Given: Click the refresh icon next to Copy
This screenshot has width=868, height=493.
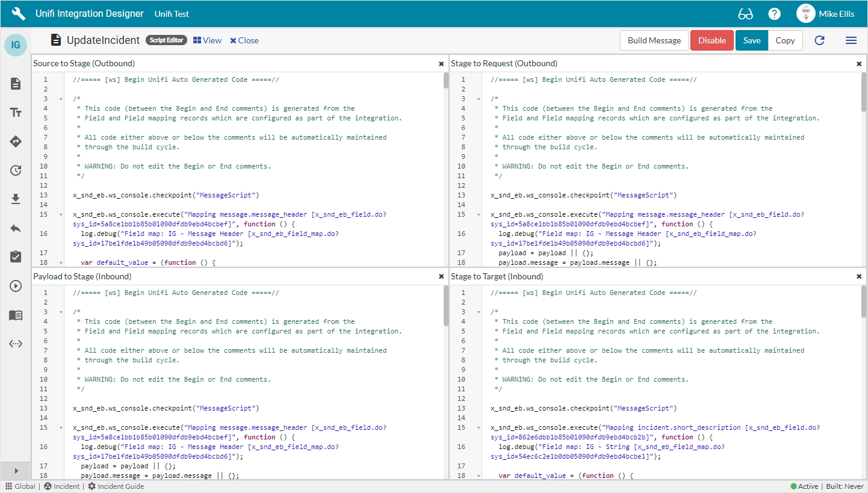Looking at the screenshot, I should 819,40.
